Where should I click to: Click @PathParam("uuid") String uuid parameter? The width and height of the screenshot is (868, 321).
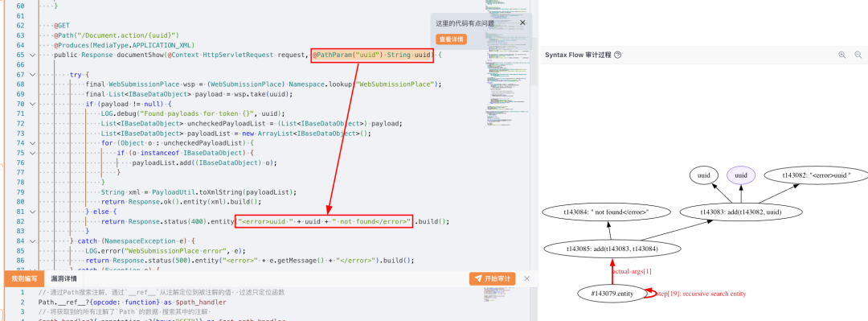click(x=372, y=55)
